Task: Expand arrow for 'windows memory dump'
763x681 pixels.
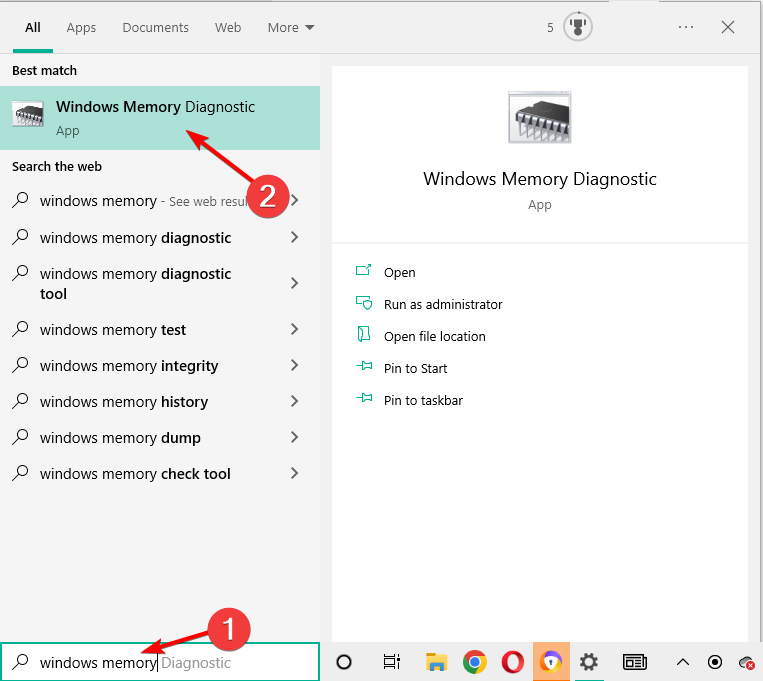Action: coord(294,437)
